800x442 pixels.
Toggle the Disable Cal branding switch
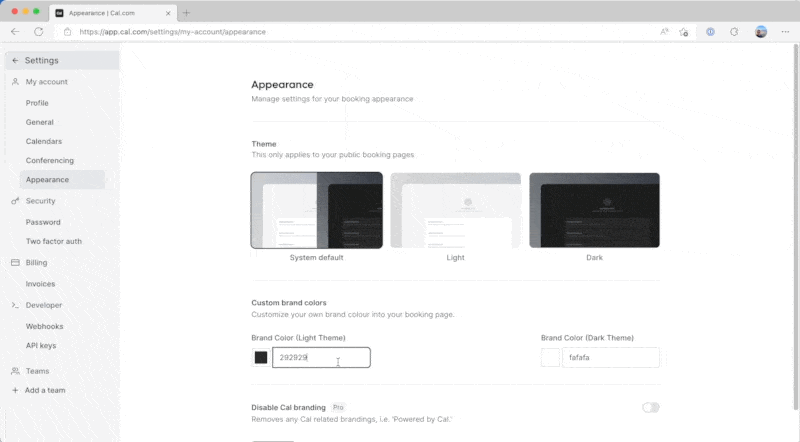point(651,407)
